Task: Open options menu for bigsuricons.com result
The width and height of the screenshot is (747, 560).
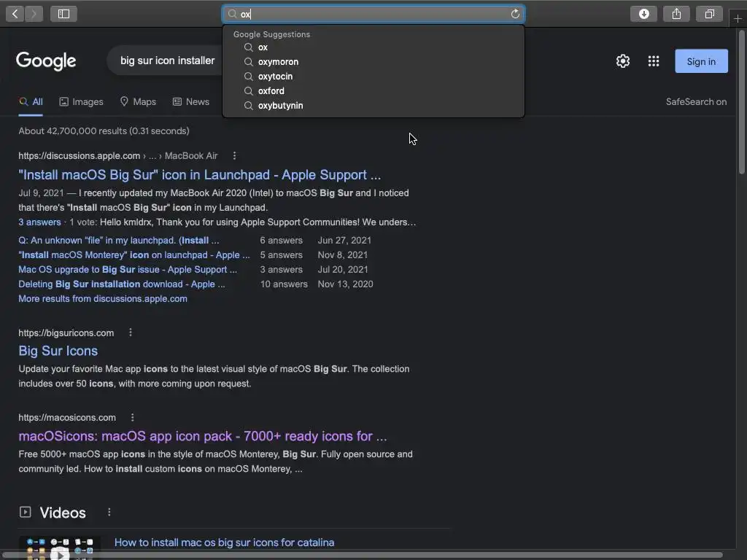Action: 131,332
